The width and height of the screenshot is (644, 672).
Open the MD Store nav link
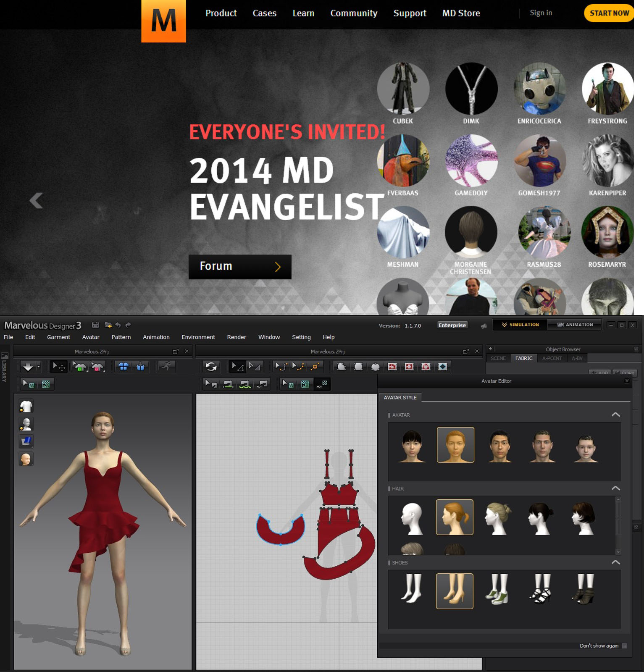click(x=461, y=13)
